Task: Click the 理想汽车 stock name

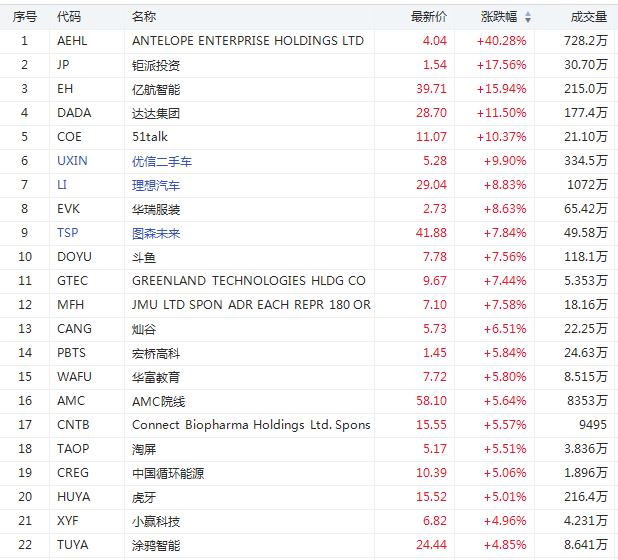Action: point(156,185)
